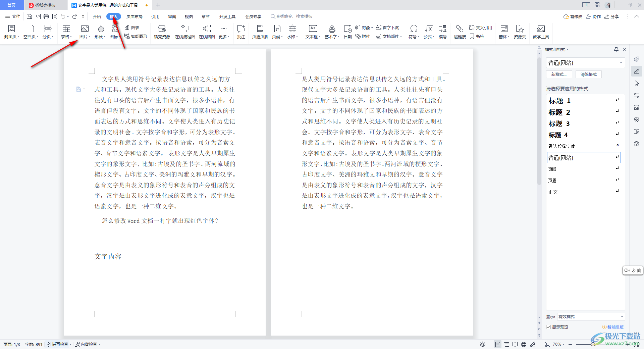Image resolution: width=644 pixels, height=349 pixels.
Task: Open the 页面布局 ribbon tab
Action: (135, 16)
